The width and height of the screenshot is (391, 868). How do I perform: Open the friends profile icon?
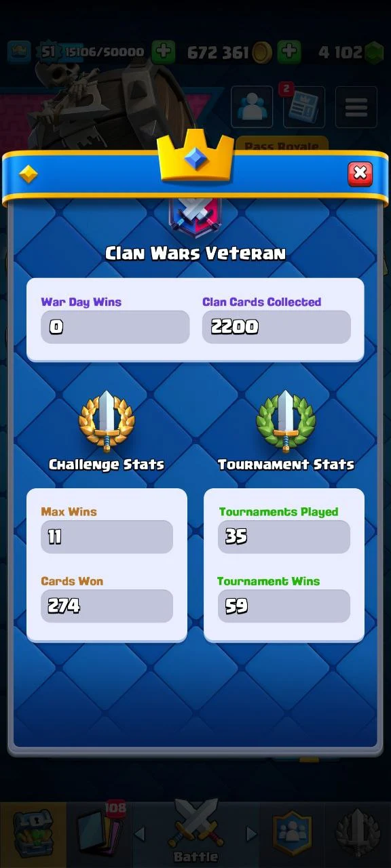point(252,107)
